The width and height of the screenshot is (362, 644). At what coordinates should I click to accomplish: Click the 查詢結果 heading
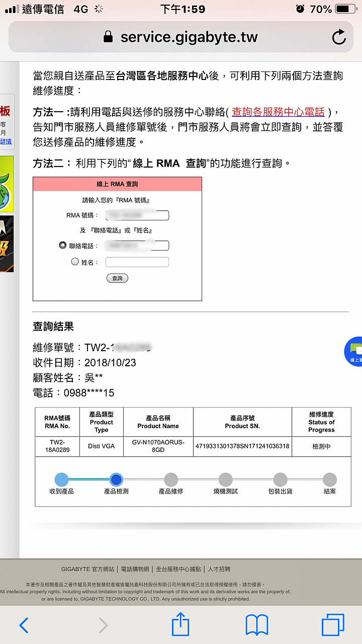click(53, 327)
